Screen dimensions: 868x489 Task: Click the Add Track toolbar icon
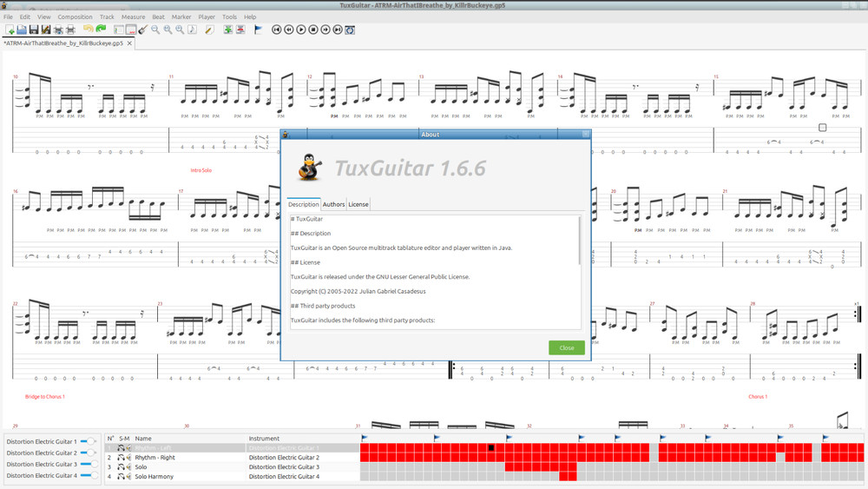[x=227, y=30]
